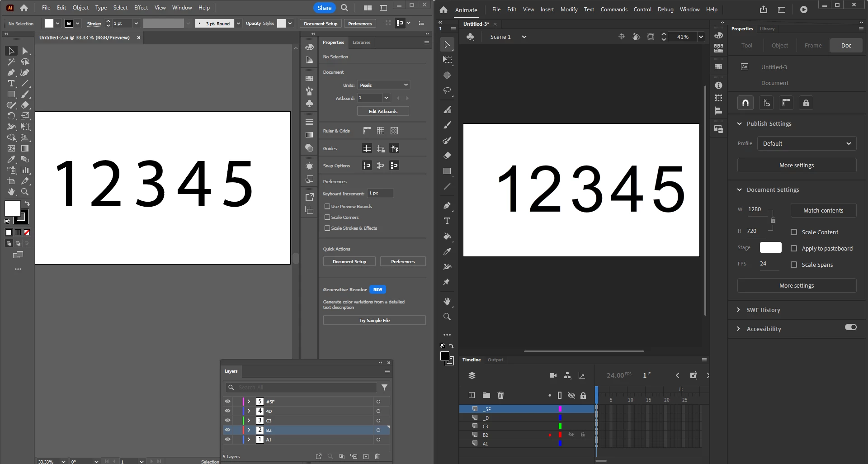868x464 pixels.
Task: Select the Type tool in Illustrator
Action: coord(11,84)
